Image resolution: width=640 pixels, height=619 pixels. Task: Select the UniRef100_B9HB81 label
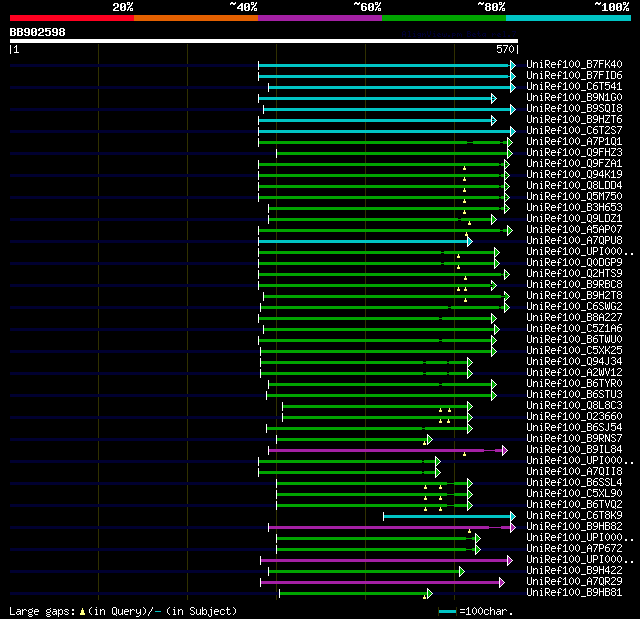(x=574, y=593)
